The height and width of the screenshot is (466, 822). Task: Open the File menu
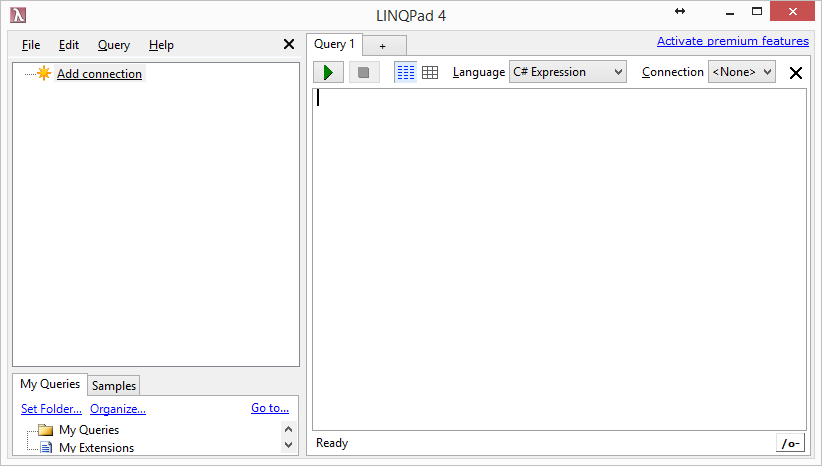31,45
